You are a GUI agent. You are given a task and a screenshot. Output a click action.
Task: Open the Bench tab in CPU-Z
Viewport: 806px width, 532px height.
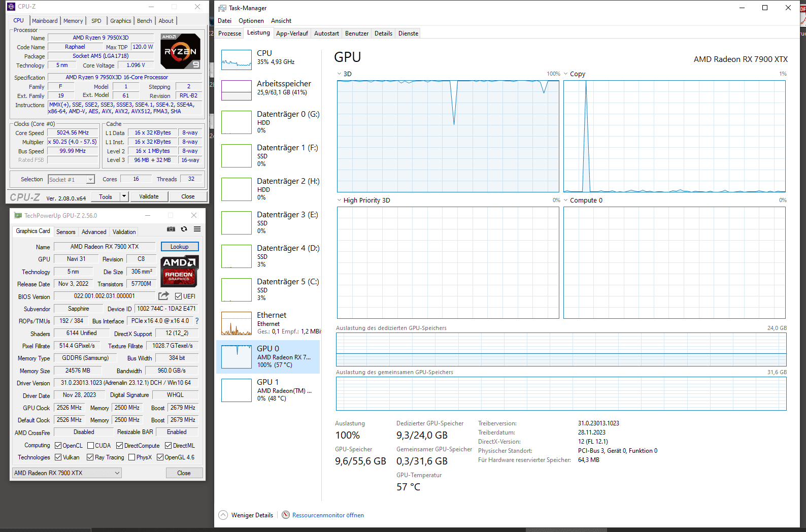(x=145, y=21)
